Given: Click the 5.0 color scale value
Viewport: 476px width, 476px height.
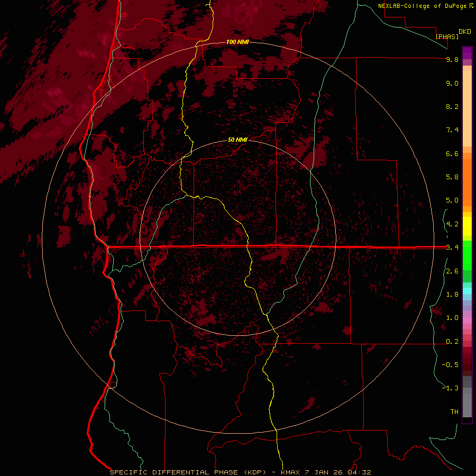Looking at the screenshot, I should (x=452, y=200).
